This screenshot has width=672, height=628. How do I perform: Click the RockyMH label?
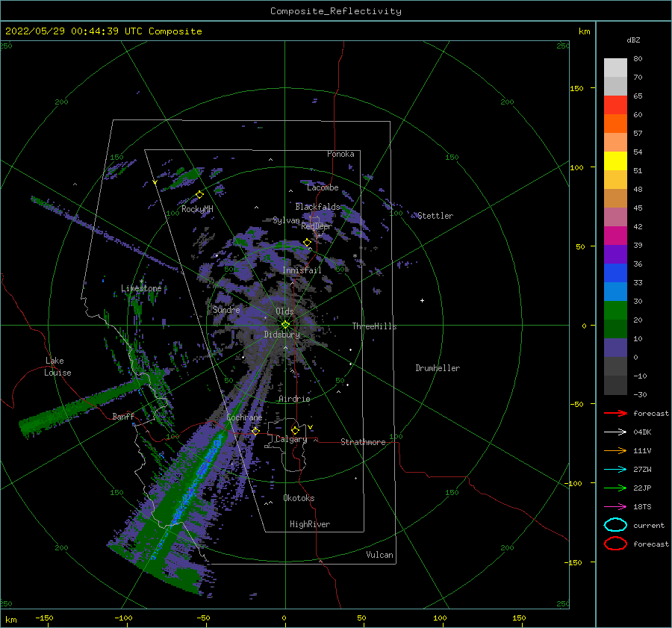point(197,209)
